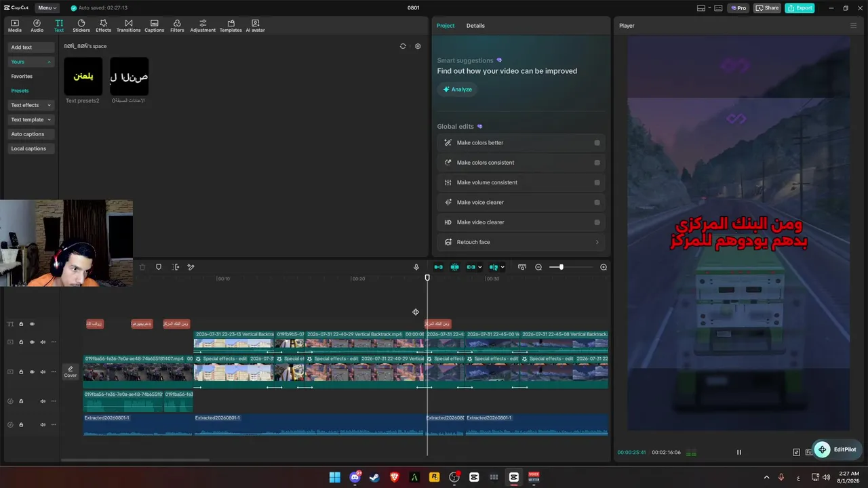This screenshot has width=868, height=488.
Task: Open the Templates panel
Action: 231,26
